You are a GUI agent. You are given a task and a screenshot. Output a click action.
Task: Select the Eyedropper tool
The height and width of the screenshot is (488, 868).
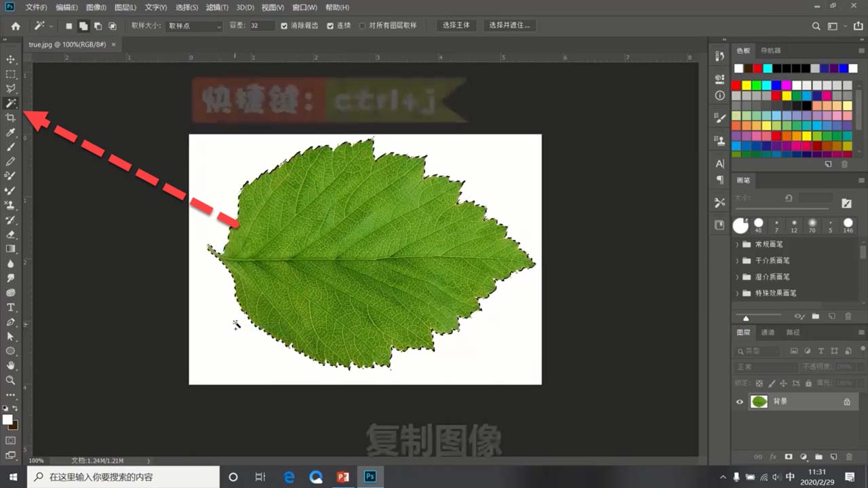click(11, 132)
